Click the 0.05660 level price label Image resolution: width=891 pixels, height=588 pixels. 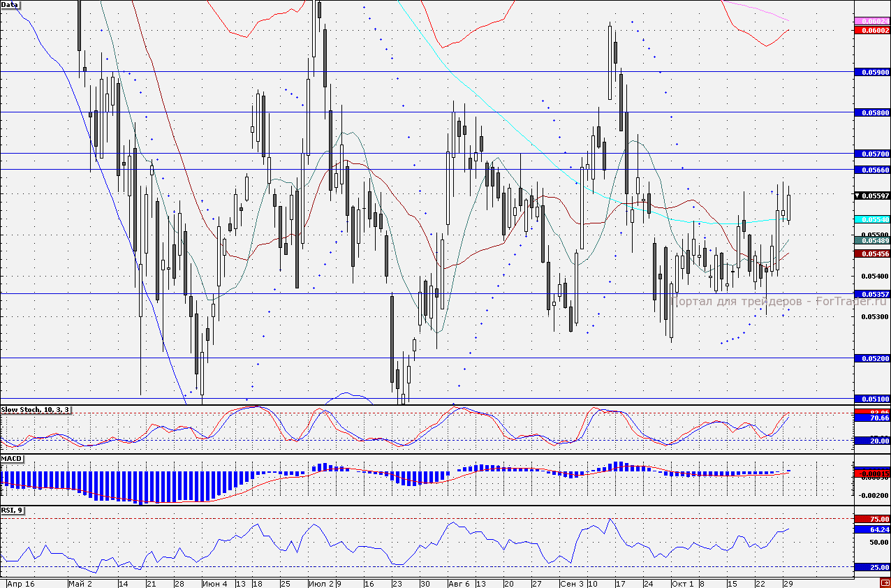point(872,170)
